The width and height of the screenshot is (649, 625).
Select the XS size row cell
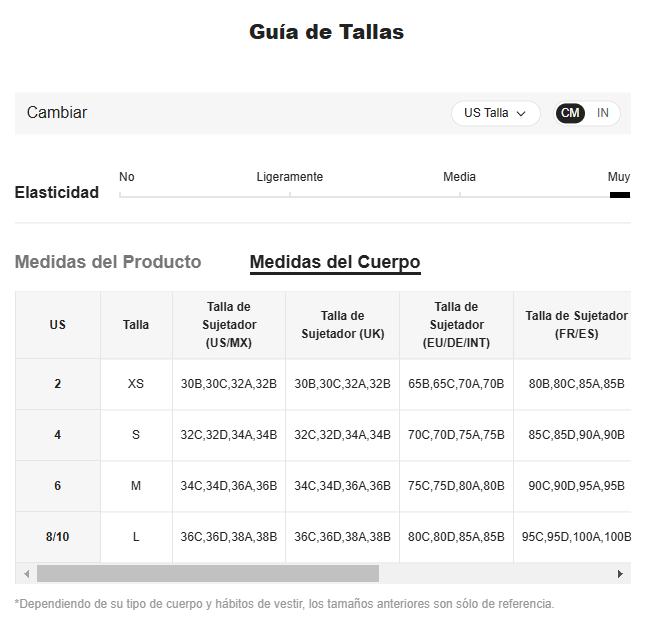136,384
